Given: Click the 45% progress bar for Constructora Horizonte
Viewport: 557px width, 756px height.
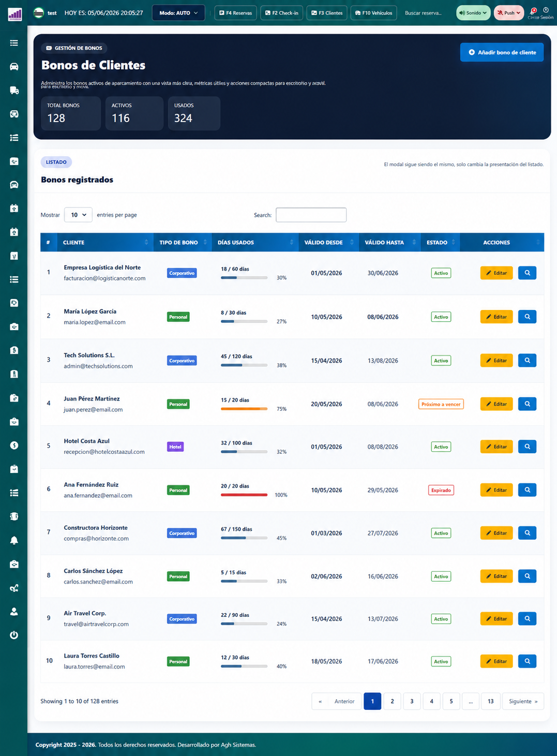Looking at the screenshot, I should [x=244, y=538].
